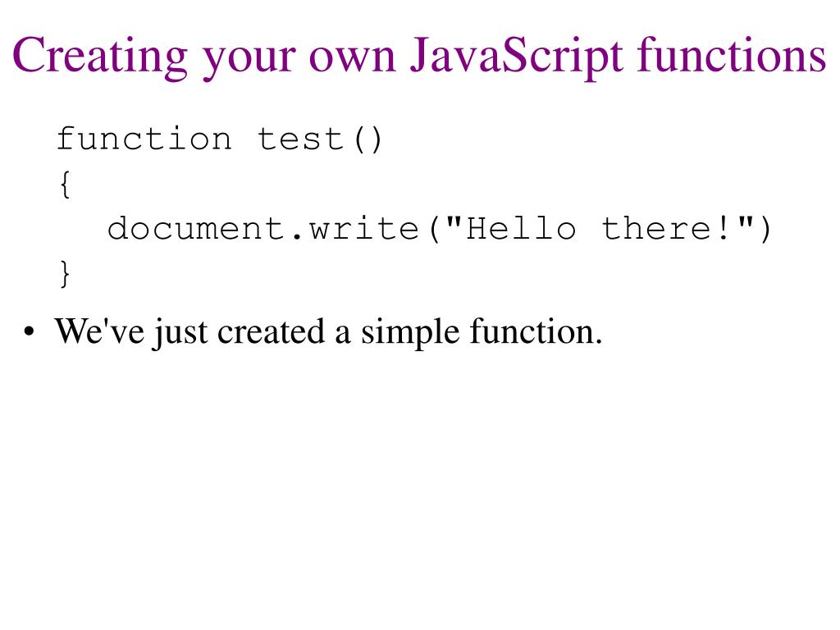840x630 pixels.
Task: Click the opening curly brace in code
Action: pos(65,185)
